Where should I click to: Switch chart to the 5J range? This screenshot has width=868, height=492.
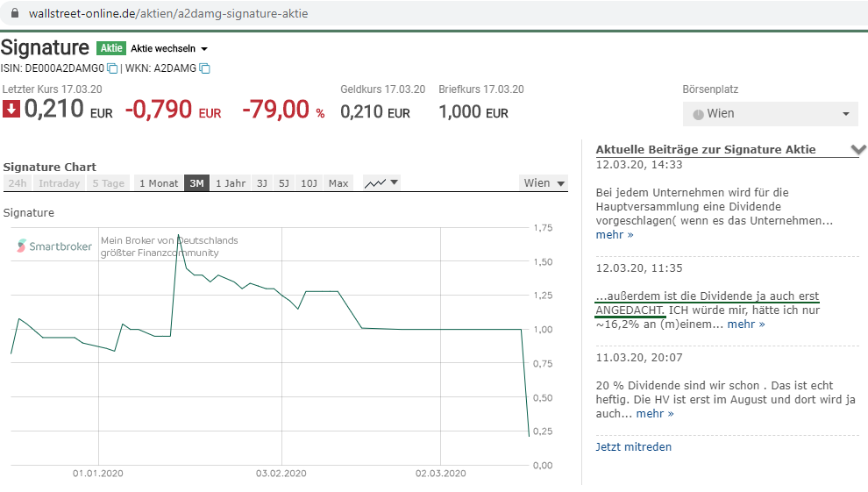pyautogui.click(x=284, y=183)
